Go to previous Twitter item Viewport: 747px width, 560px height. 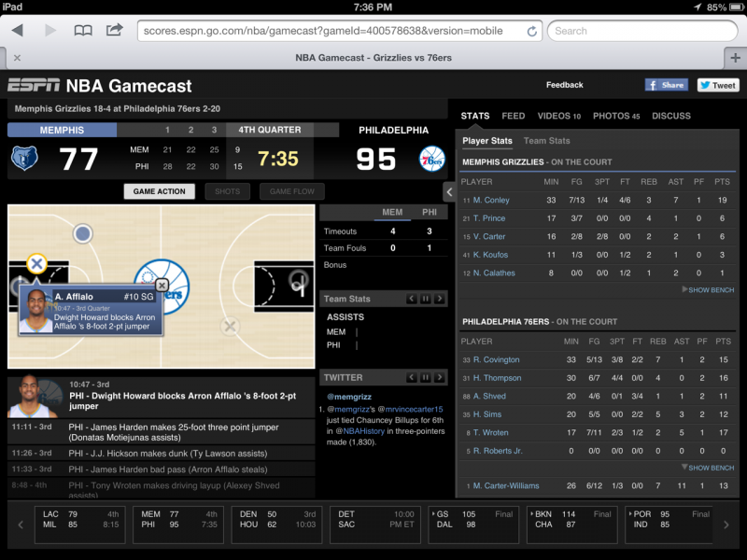(412, 377)
